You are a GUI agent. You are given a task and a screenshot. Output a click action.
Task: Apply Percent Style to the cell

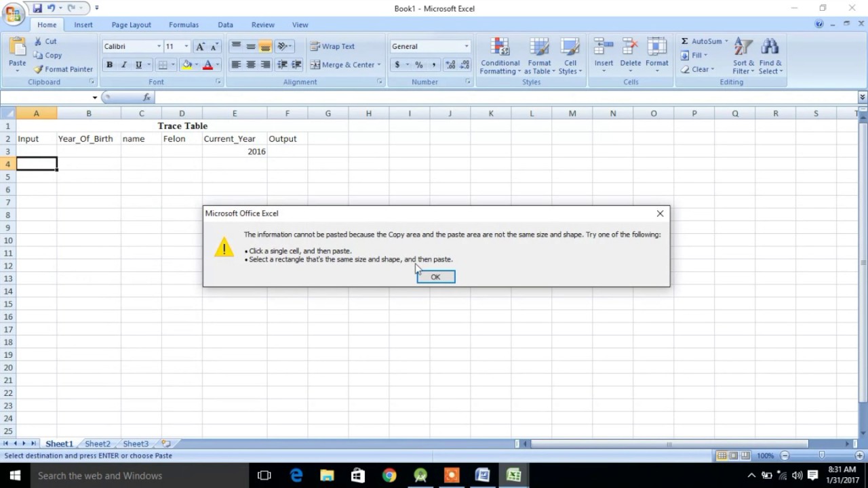(x=419, y=64)
